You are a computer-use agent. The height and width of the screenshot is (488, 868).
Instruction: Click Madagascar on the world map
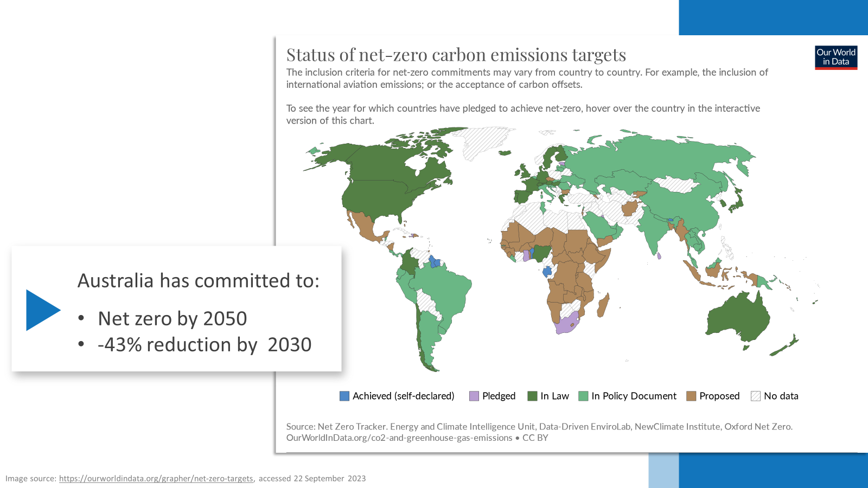[x=603, y=305]
